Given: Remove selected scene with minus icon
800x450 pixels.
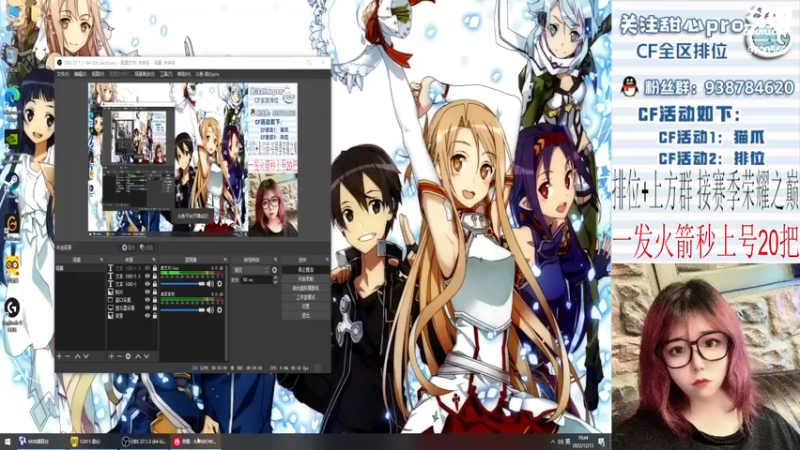Looking at the screenshot, I should pos(67,356).
